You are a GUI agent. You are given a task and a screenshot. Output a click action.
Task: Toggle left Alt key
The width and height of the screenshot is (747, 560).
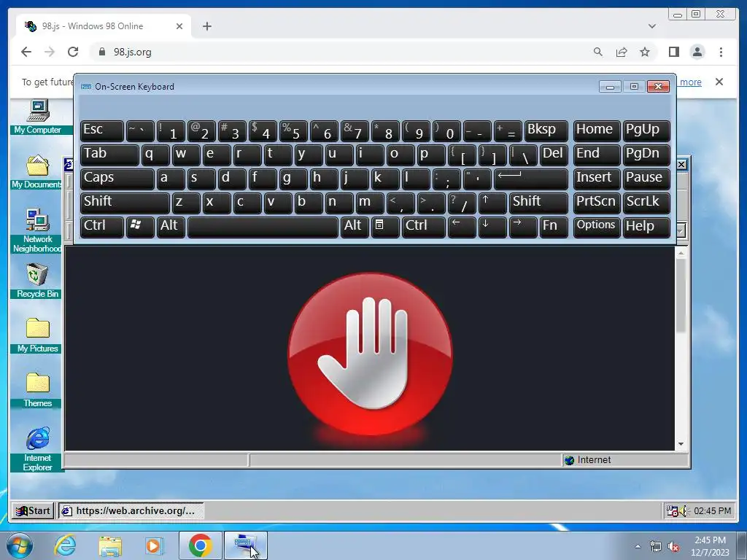(171, 227)
